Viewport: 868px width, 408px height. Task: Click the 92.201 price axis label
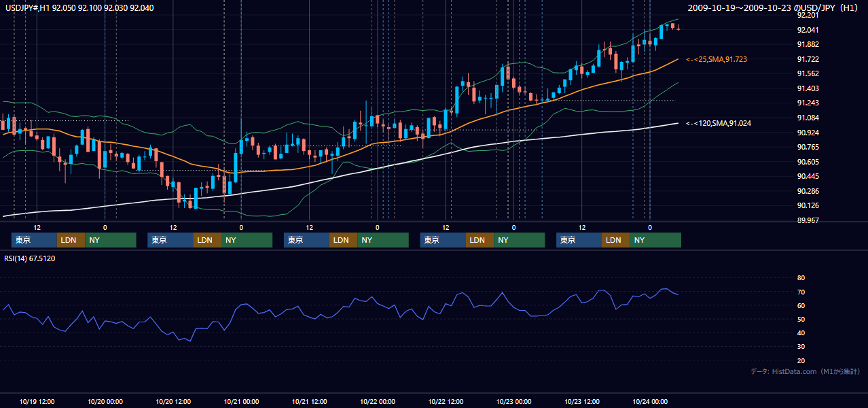(807, 15)
